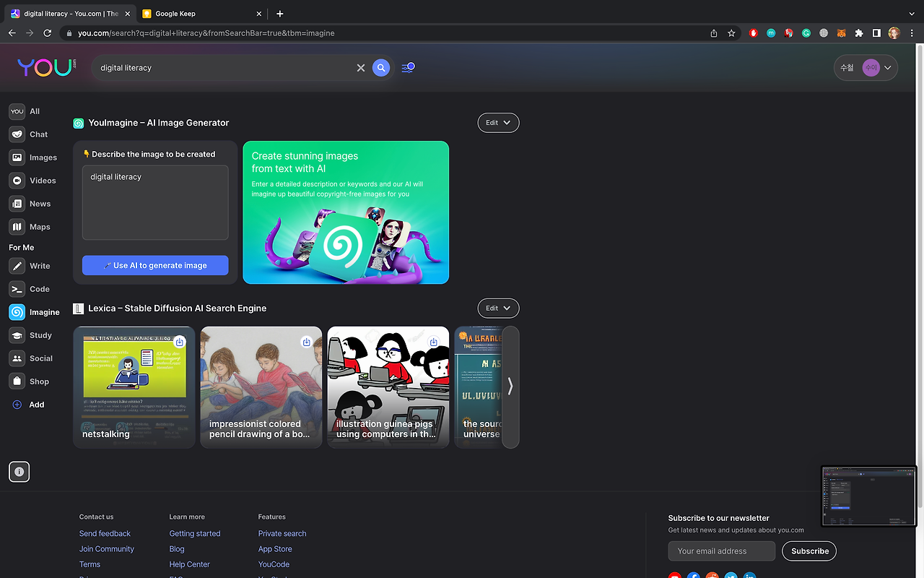Open the YouCode footer link

tap(274, 564)
